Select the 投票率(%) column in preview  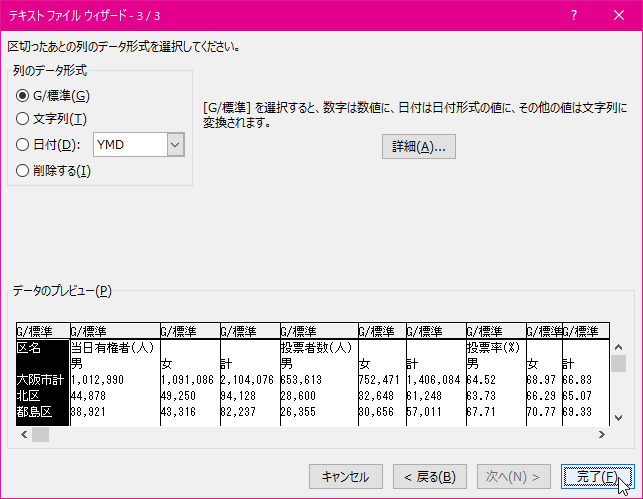coord(493,348)
